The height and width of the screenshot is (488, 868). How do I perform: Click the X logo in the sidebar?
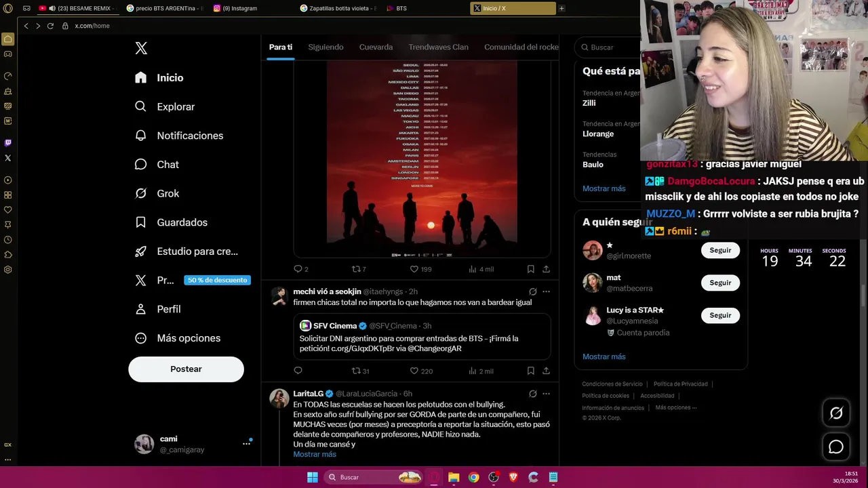coord(141,48)
